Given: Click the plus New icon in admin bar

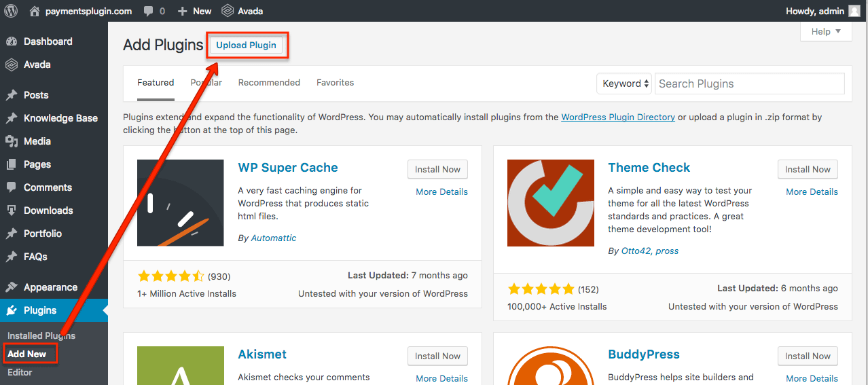Looking at the screenshot, I should pos(182,12).
